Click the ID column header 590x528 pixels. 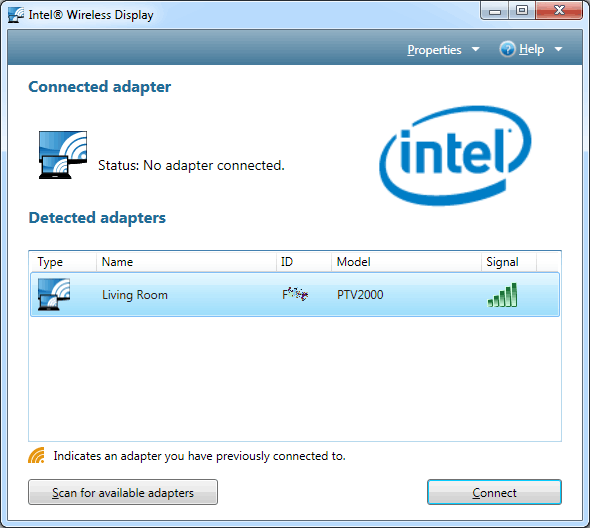click(304, 262)
